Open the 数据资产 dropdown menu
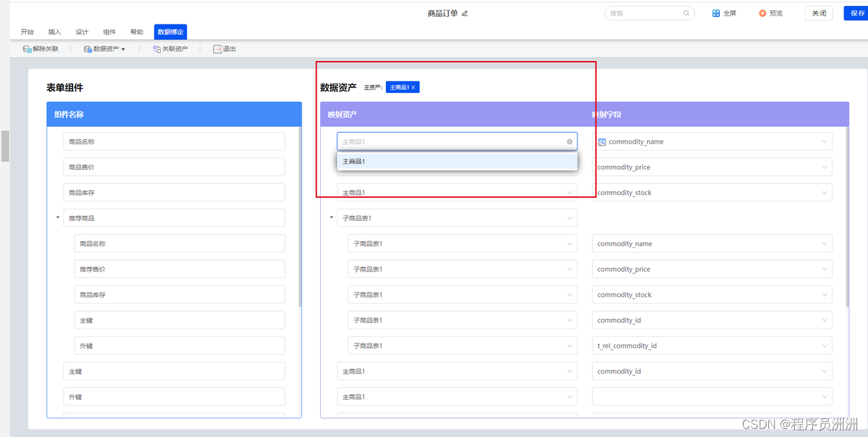 [104, 49]
